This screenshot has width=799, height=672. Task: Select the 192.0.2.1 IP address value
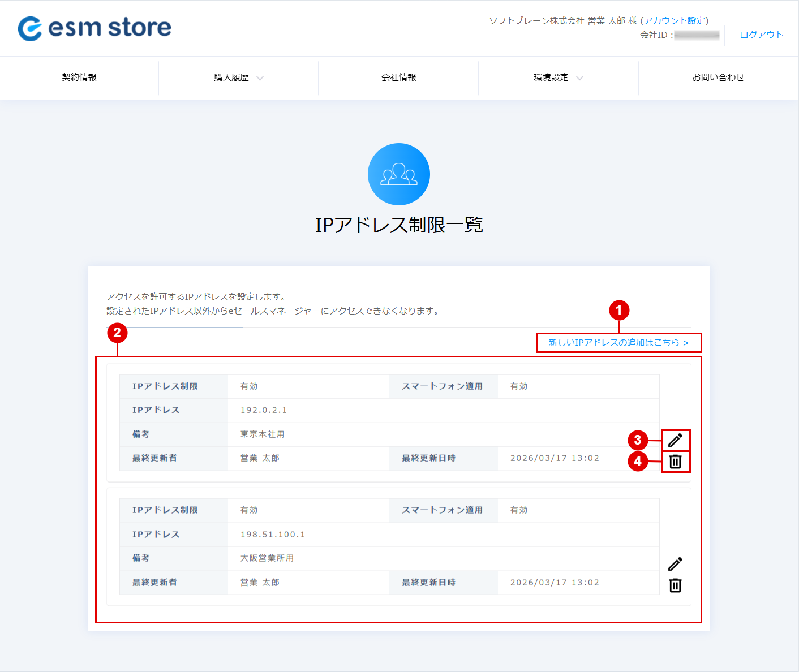264,410
